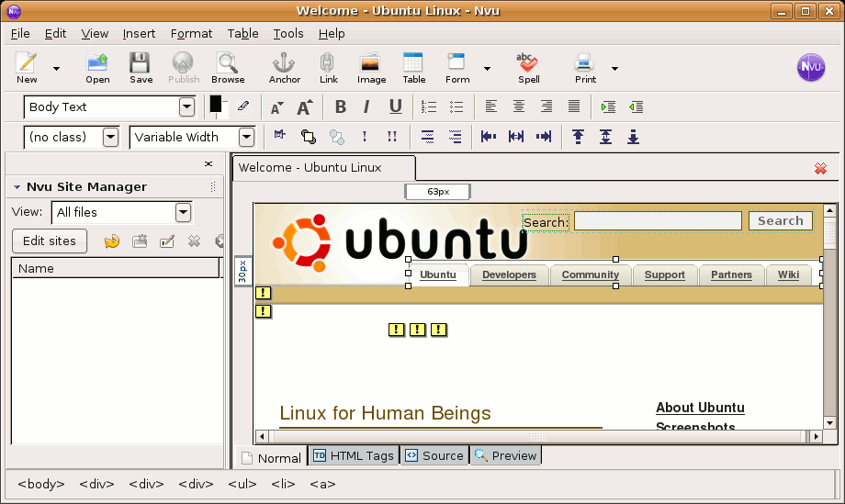Collapse the Nvu Site Manager triangle

(x=17, y=187)
